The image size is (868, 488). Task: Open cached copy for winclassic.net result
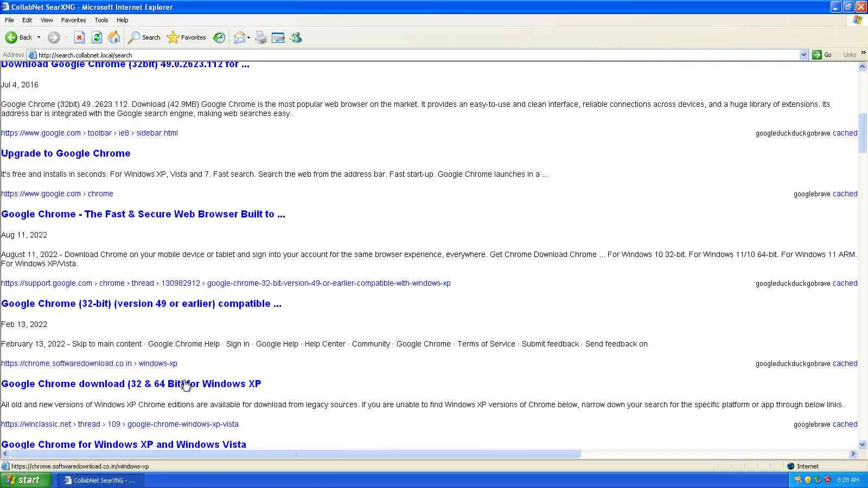(845, 424)
